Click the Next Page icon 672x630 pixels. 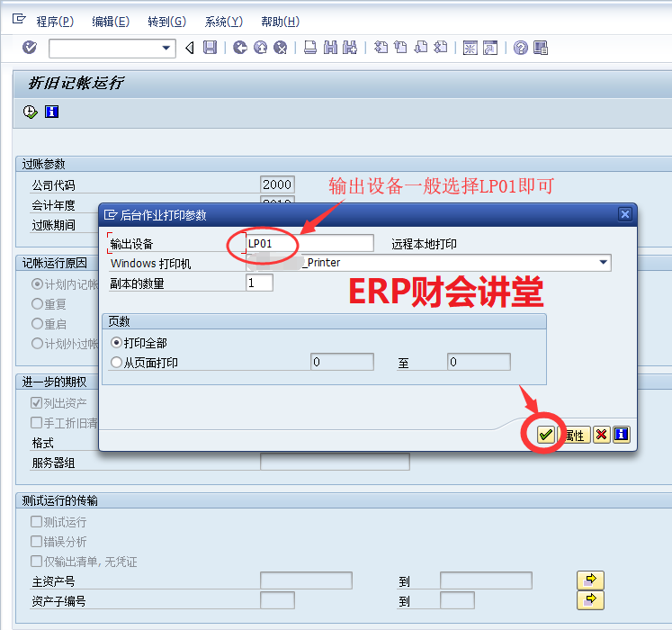coord(421,47)
